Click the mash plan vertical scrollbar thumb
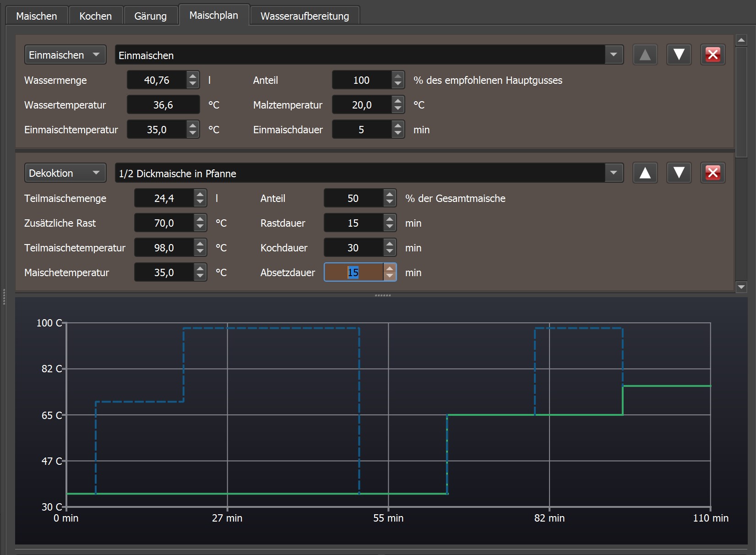Image resolution: width=756 pixels, height=555 pixels. point(741,101)
